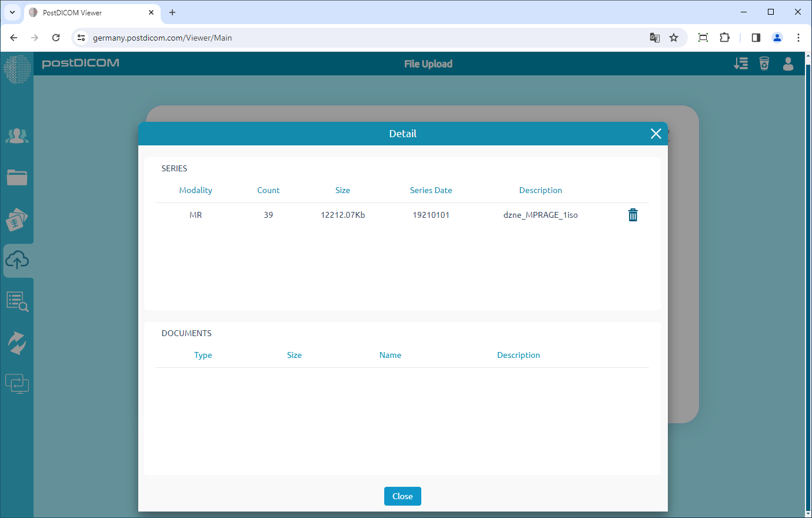Click the order queue icon in header
This screenshot has width=812, height=518.
(x=741, y=63)
